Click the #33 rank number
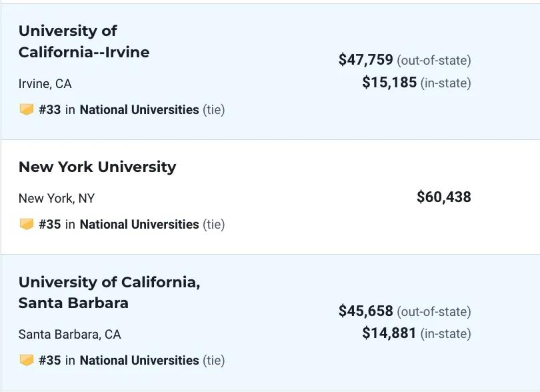 [x=50, y=110]
